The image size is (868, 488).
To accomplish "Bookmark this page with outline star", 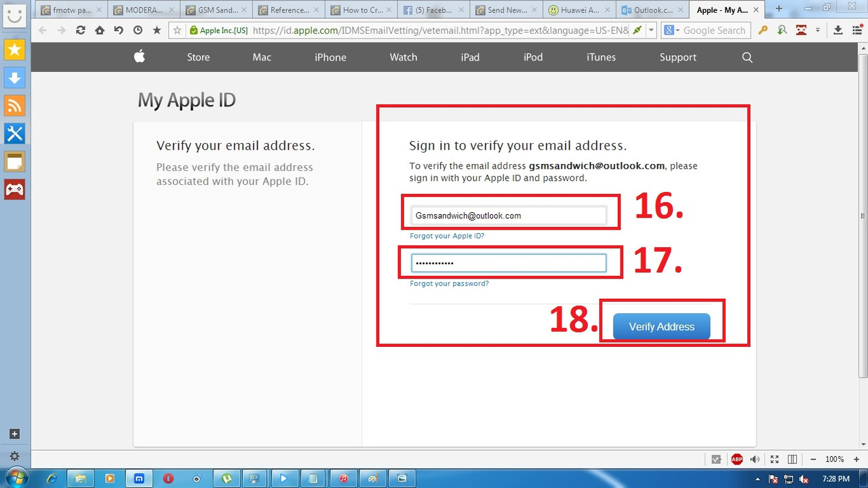I will (178, 30).
